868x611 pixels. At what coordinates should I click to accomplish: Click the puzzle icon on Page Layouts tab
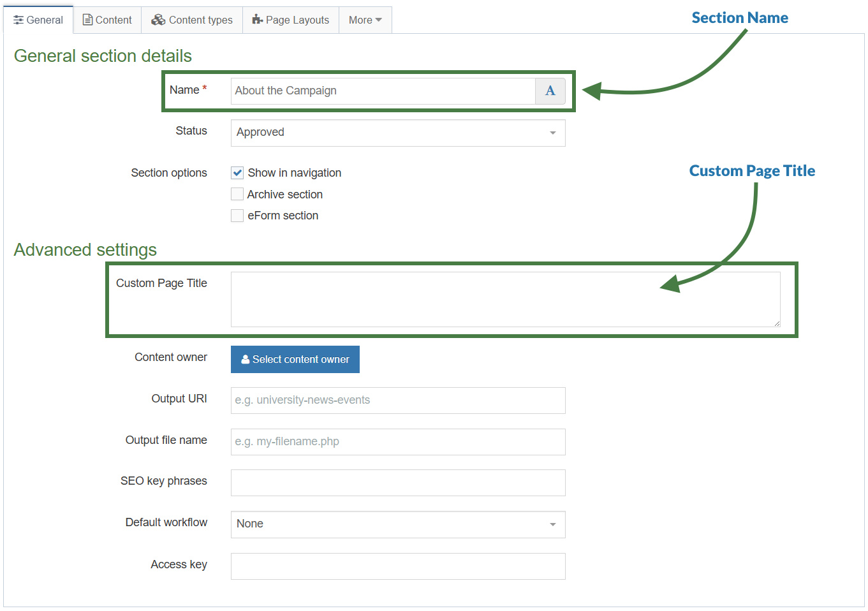[258, 20]
